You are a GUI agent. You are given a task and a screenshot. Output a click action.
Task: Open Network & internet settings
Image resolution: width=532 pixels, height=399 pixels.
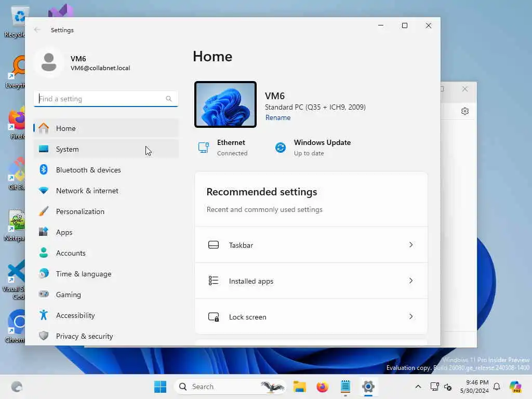click(106, 191)
